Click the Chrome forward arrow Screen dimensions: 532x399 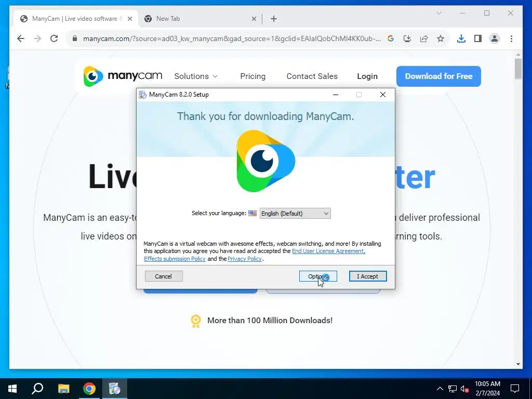[37, 38]
